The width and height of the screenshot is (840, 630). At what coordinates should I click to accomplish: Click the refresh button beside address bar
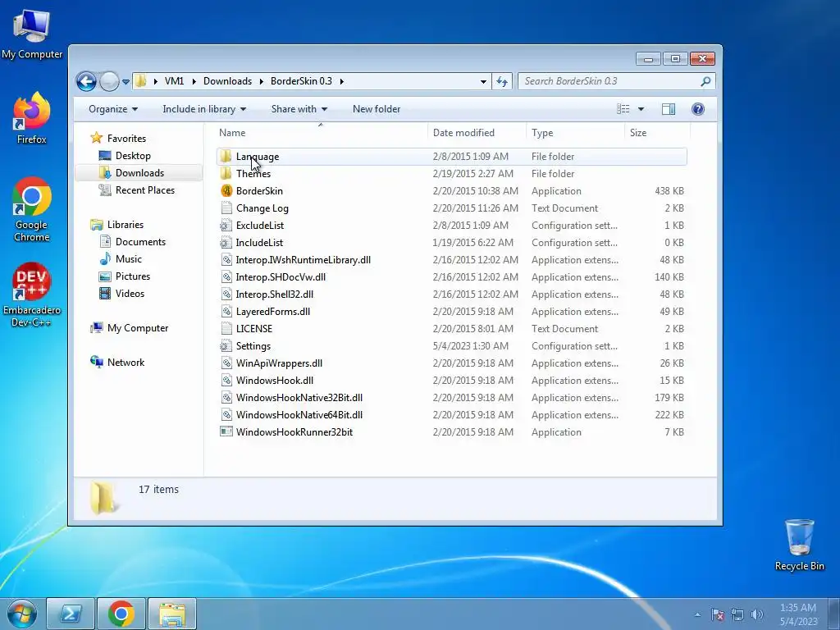[x=502, y=81]
